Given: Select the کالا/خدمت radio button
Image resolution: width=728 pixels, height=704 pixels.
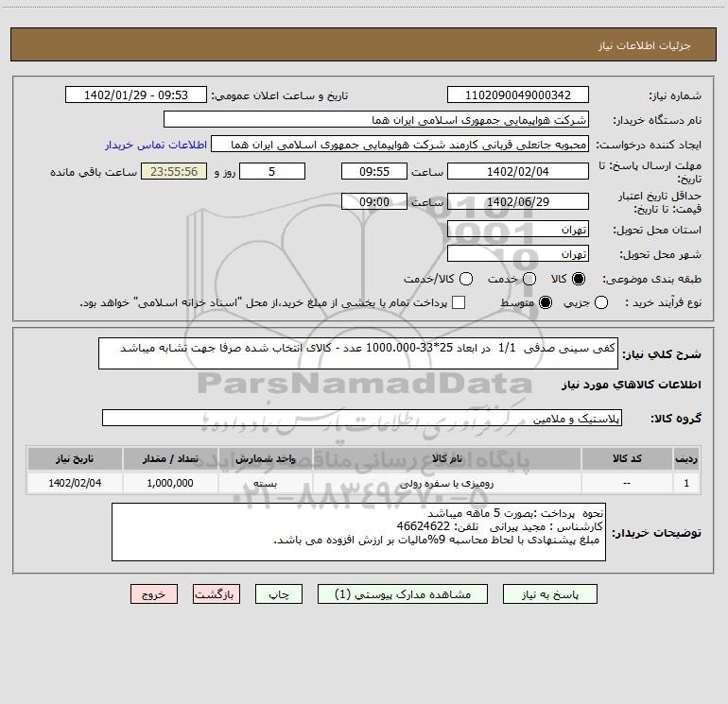Looking at the screenshot, I should tap(466, 279).
